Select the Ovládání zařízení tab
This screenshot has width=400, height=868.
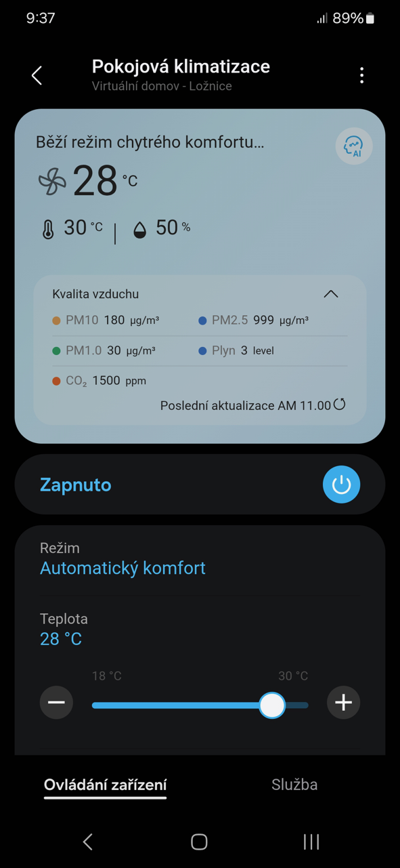(105, 785)
